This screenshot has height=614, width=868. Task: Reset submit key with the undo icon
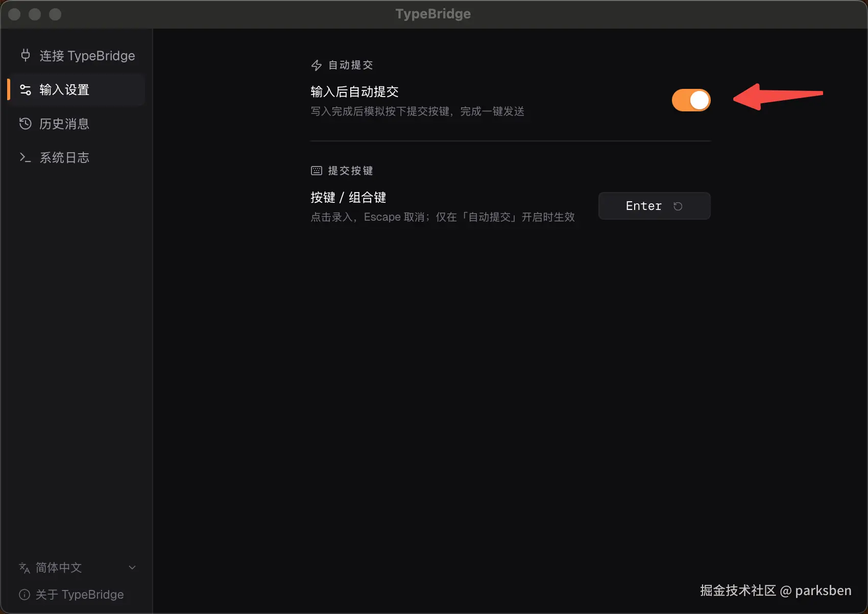(678, 206)
